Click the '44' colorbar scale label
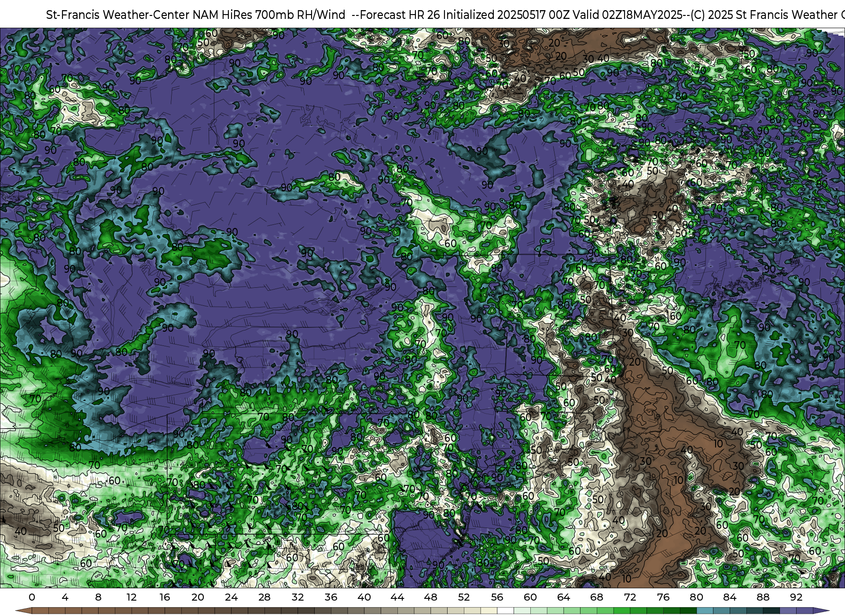 coord(397,597)
